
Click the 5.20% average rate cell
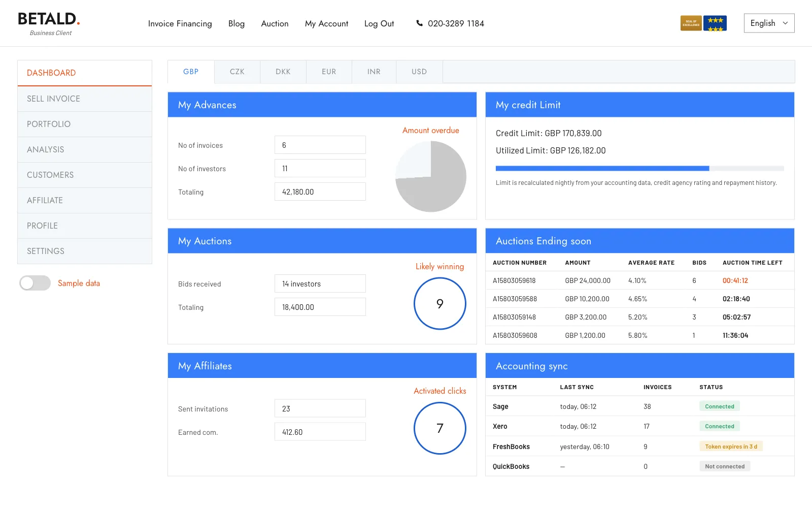pyautogui.click(x=638, y=317)
